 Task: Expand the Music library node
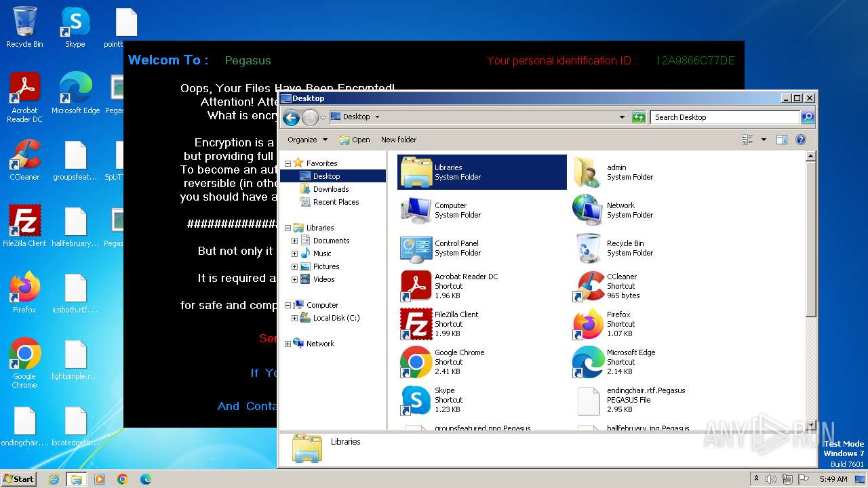[x=294, y=253]
